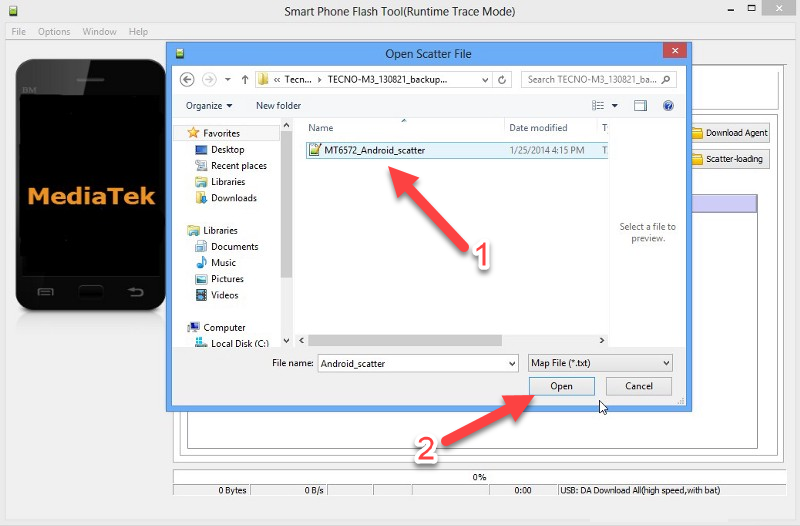Screen dimensions: 800x526
Task: Open File menu in Flash Tool window
Action: (x=19, y=32)
